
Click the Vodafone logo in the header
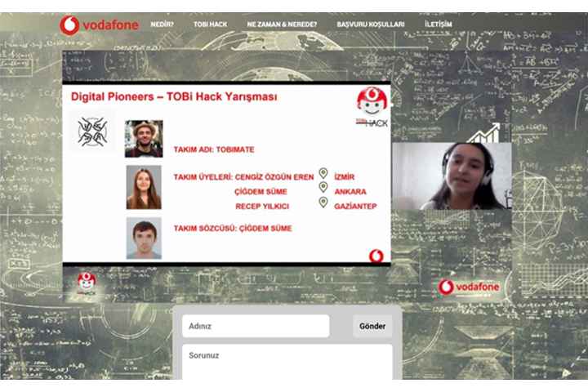pos(99,24)
